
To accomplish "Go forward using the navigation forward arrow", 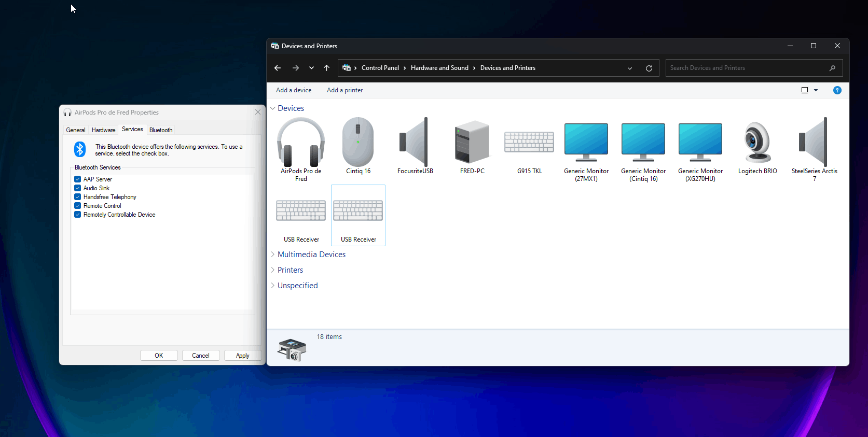I will point(296,68).
